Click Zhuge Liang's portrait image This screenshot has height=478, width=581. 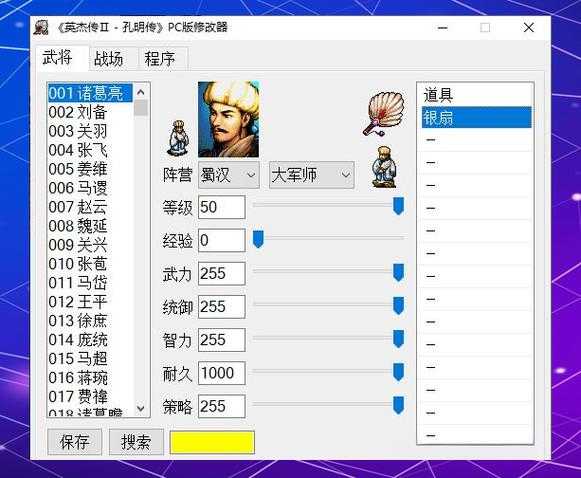click(x=229, y=119)
